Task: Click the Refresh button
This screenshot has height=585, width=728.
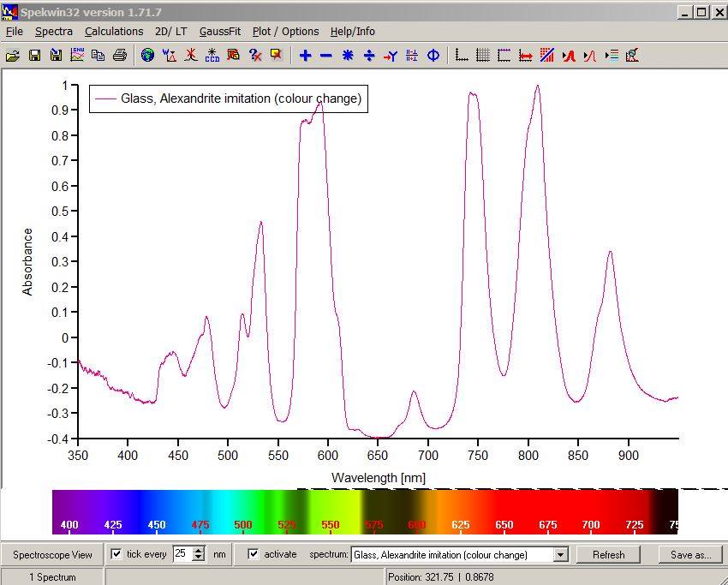Action: (x=608, y=554)
